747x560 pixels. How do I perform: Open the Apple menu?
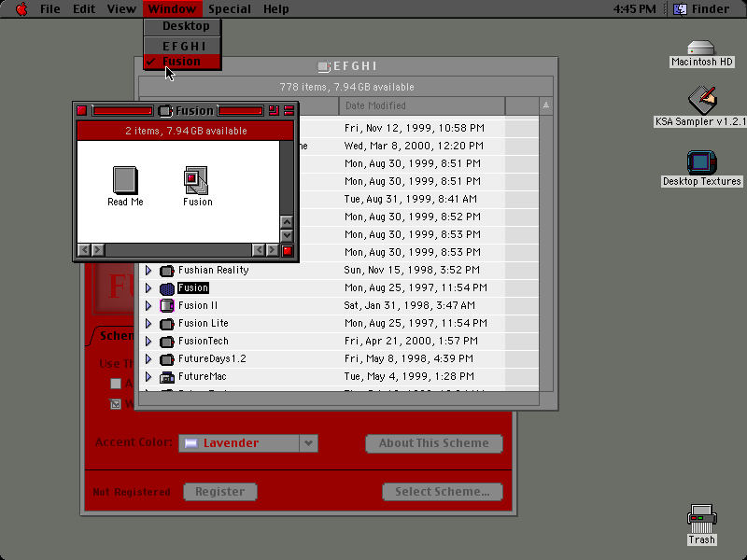(21, 9)
